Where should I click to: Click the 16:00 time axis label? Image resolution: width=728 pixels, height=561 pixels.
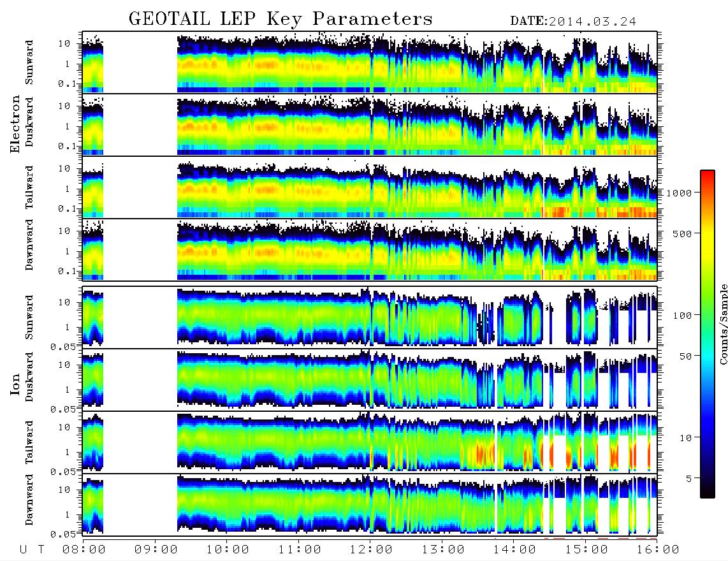(657, 550)
